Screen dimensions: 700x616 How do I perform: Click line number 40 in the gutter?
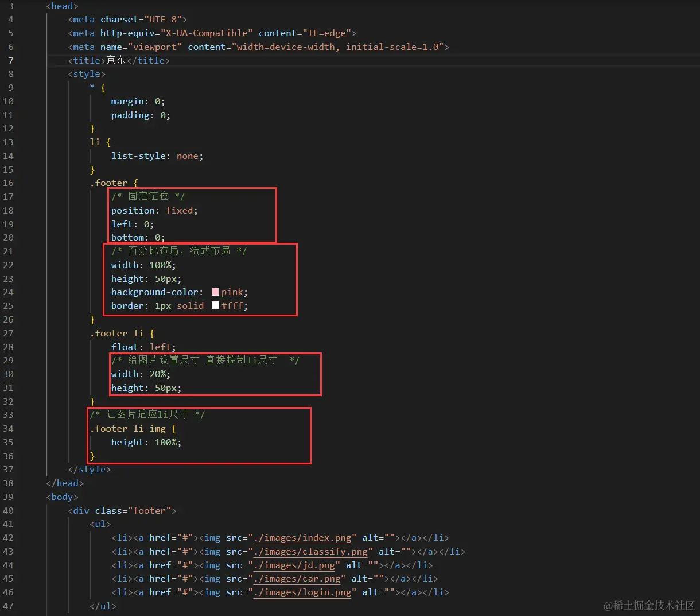pyautogui.click(x=8, y=510)
